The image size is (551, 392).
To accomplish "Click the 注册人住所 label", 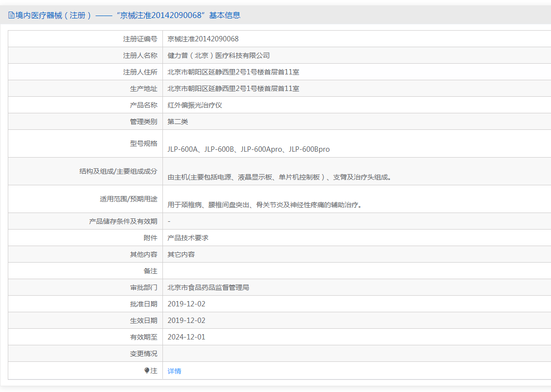I will [x=140, y=72].
